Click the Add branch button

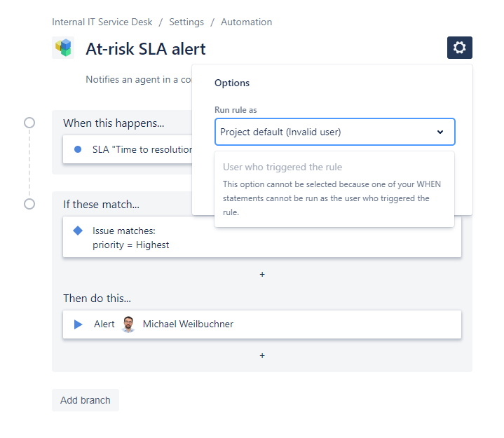coord(86,400)
